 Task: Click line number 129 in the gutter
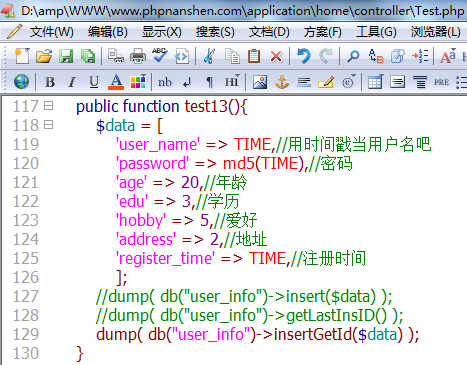(x=26, y=334)
